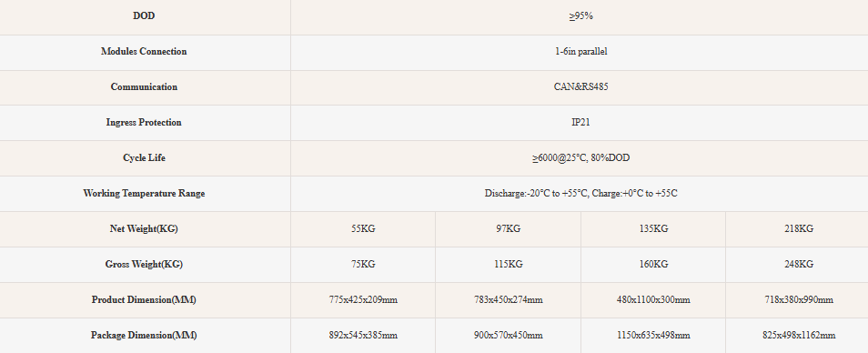868x353 pixels.
Task: Click the Modules Connection label
Action: pos(144,52)
